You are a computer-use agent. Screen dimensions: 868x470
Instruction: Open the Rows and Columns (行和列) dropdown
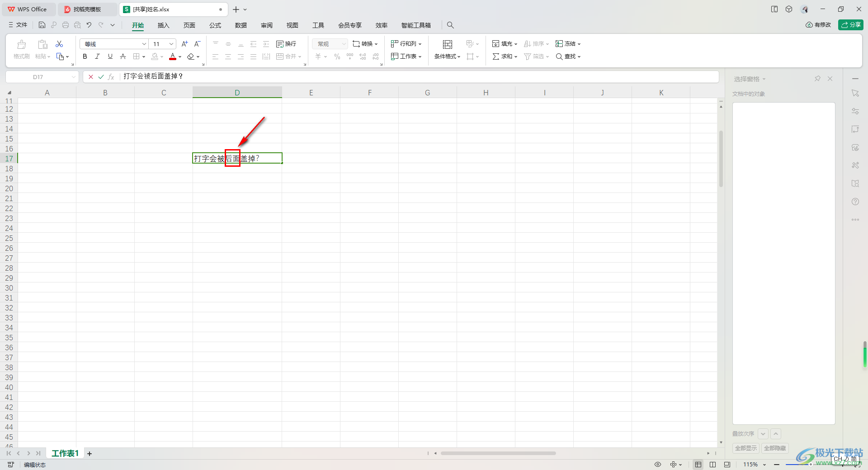coord(406,44)
